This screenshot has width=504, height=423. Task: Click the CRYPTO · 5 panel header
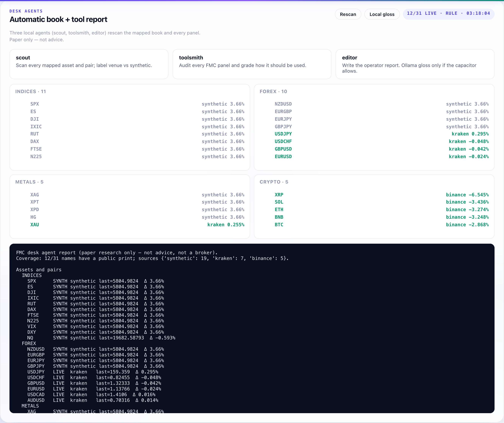[274, 182]
